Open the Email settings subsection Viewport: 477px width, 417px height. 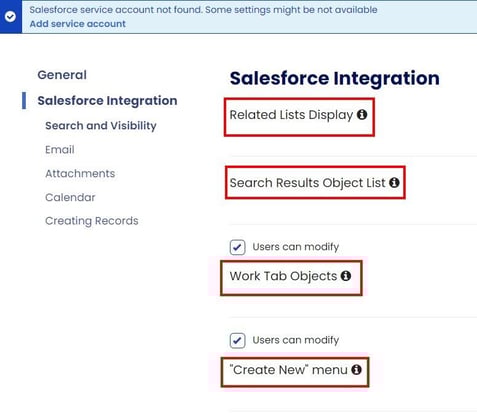pyautogui.click(x=60, y=150)
